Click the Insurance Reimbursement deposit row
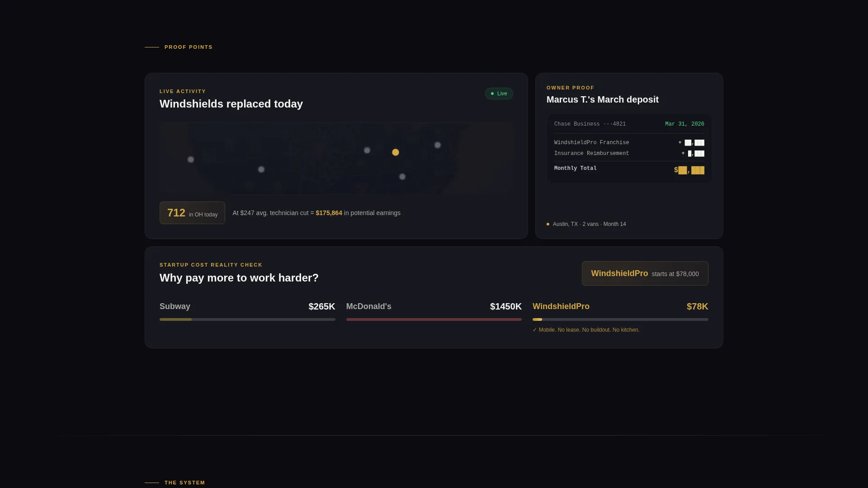The image size is (868, 488). click(x=629, y=153)
